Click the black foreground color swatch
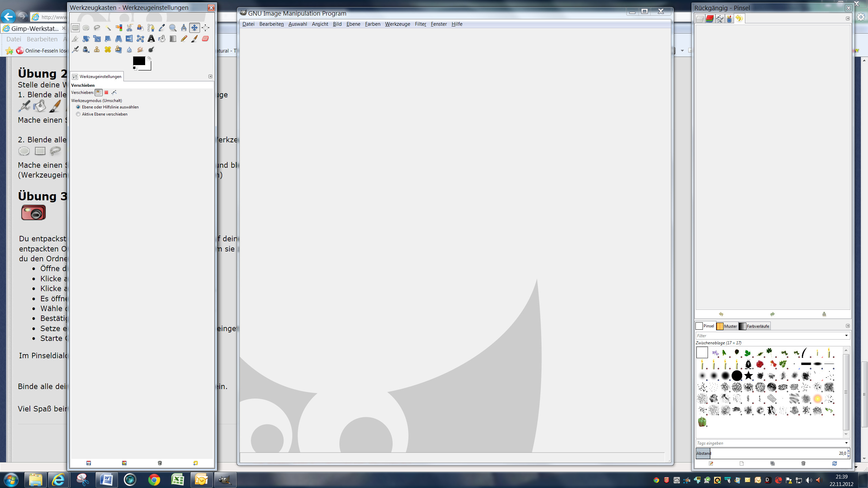This screenshot has height=488, width=868. (x=139, y=61)
